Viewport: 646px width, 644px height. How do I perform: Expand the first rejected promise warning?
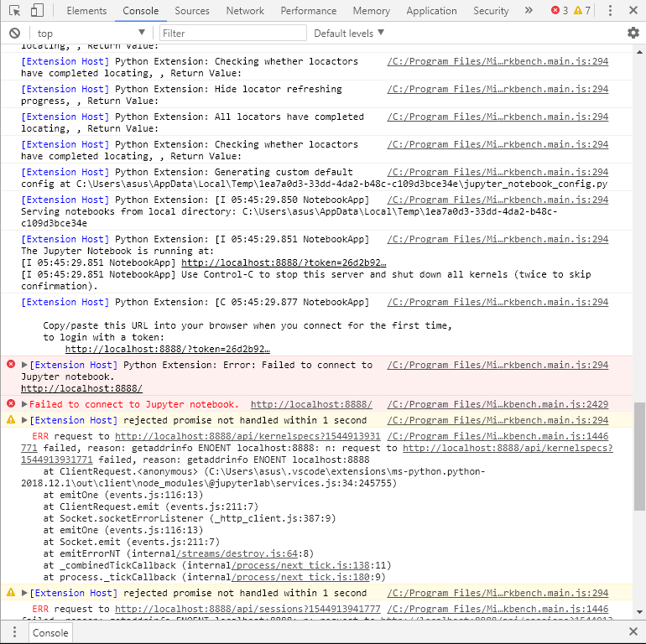(24, 420)
